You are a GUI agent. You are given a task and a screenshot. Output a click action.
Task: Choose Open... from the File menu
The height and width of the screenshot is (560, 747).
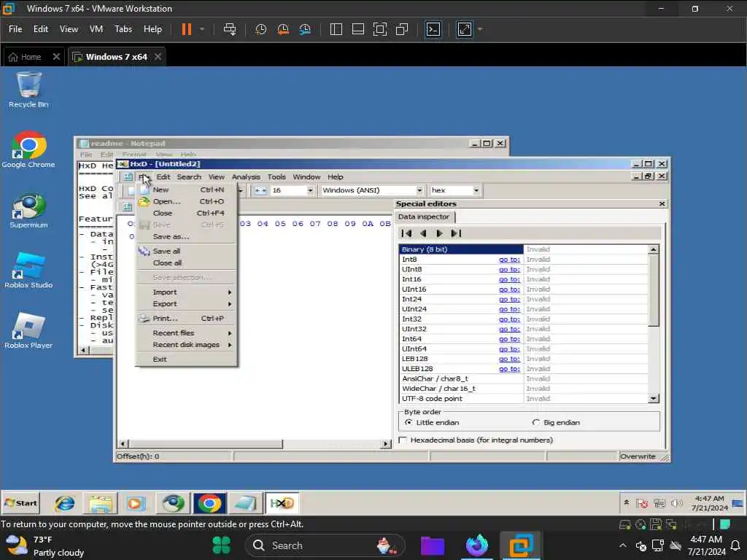pyautogui.click(x=187, y=201)
